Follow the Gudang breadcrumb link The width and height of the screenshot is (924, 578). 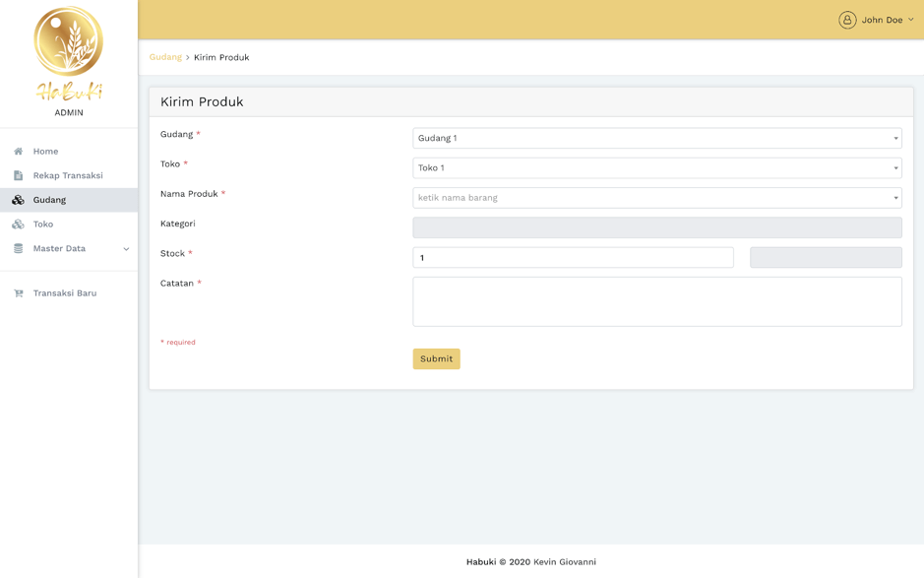click(x=165, y=57)
